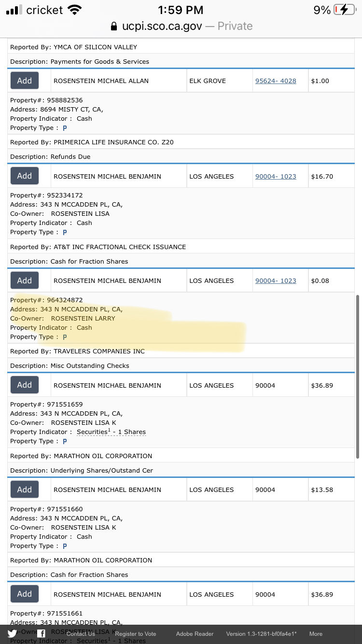This screenshot has width=362, height=644.
Task: Tap the cellular signal bars icon
Action: point(14,10)
